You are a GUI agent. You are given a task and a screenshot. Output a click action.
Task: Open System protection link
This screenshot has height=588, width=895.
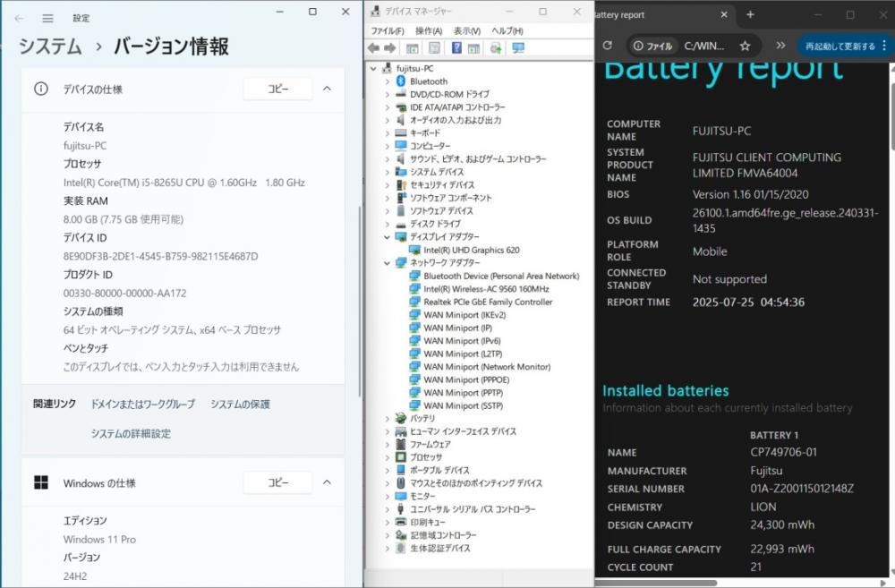coord(240,405)
